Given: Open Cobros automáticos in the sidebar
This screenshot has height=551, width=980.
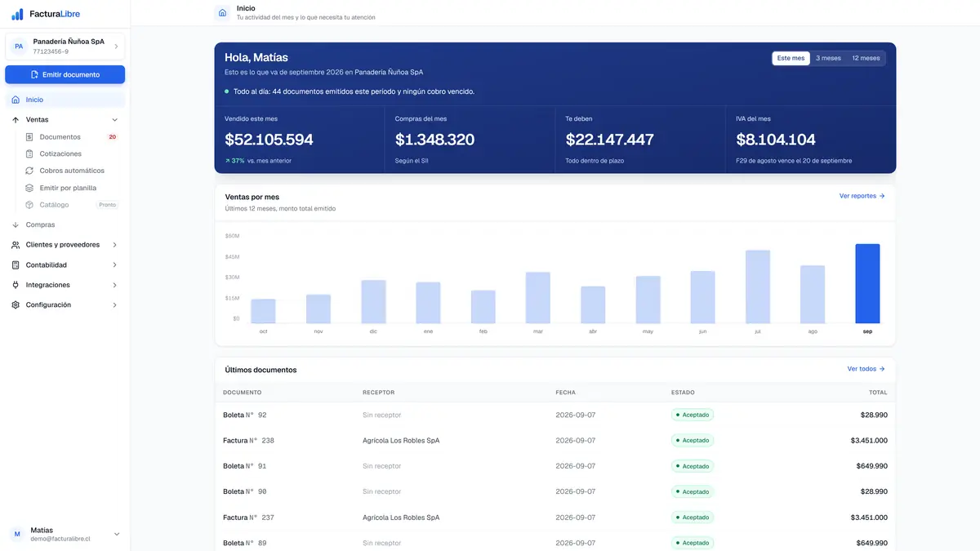Looking at the screenshot, I should coord(70,171).
